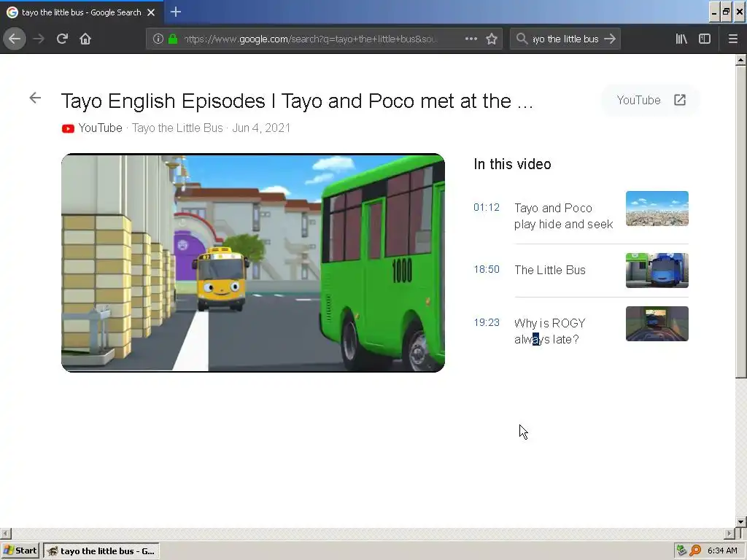Go back using the browser back arrow
Image resolution: width=747 pixels, height=560 pixels.
[x=15, y=39]
